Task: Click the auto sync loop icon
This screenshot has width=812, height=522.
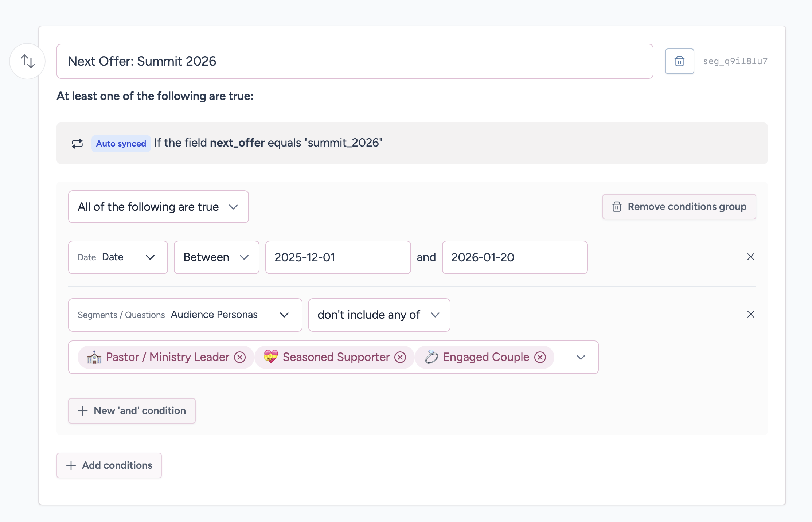Action: [77, 144]
